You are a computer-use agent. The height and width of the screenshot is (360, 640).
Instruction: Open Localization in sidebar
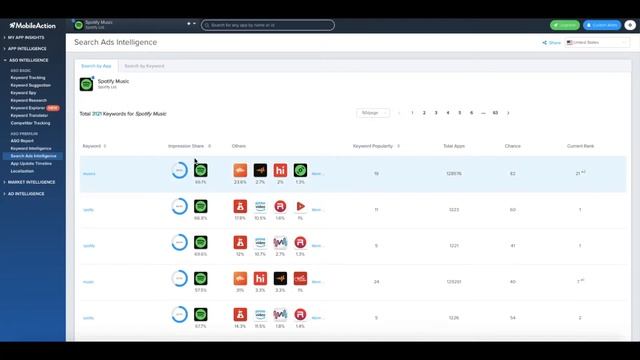pos(22,171)
